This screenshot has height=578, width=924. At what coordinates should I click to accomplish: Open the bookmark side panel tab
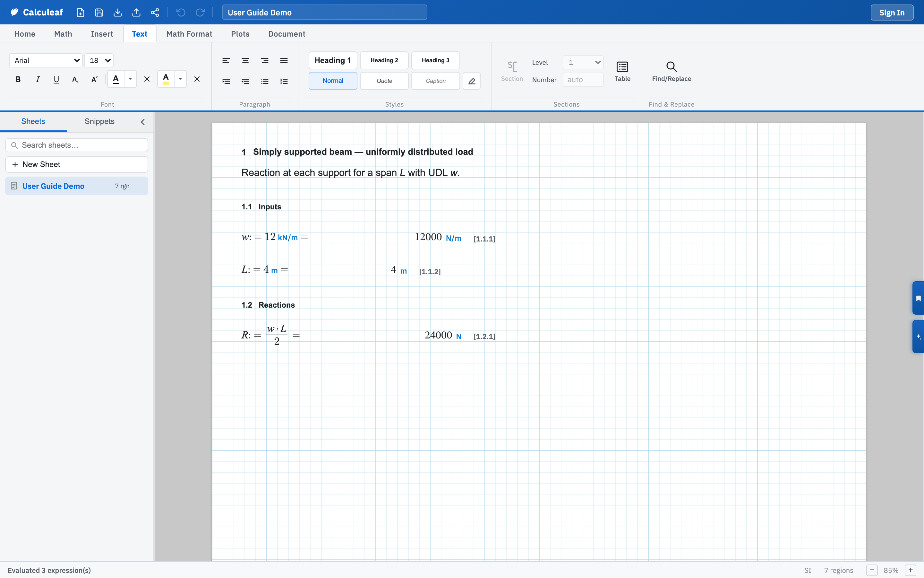click(918, 298)
